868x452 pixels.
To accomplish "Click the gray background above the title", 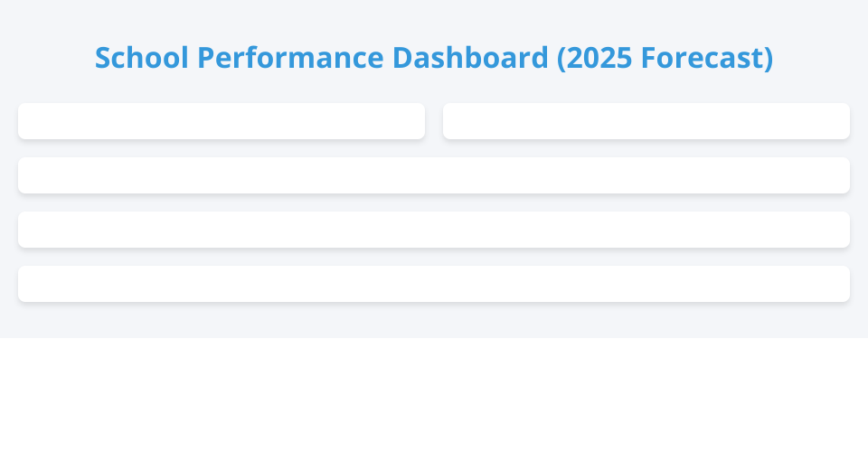I will [434, 16].
